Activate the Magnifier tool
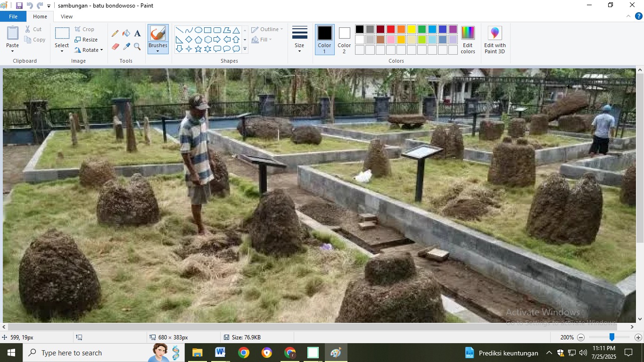The width and height of the screenshot is (644, 362). click(x=137, y=47)
